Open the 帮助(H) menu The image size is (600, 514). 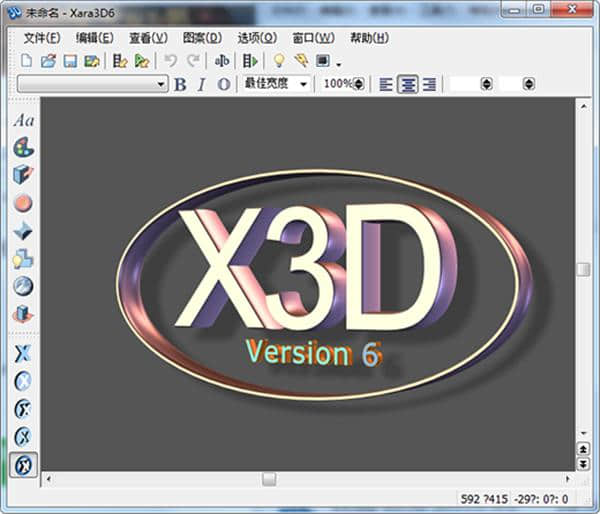click(369, 38)
